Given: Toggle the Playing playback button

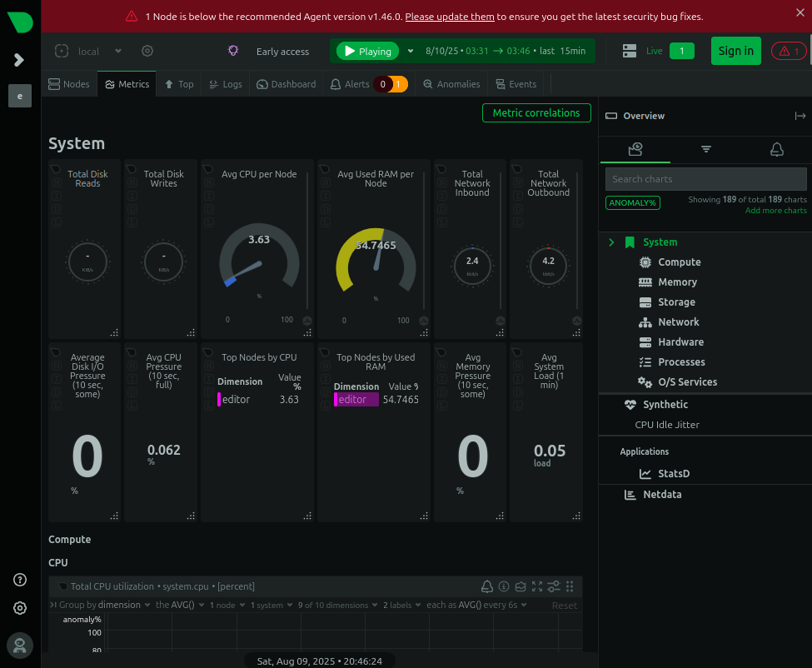Looking at the screenshot, I should pyautogui.click(x=367, y=51).
